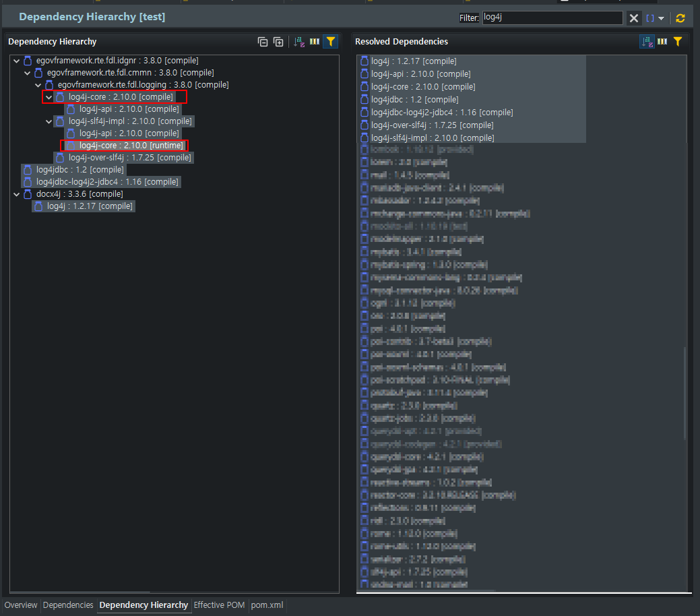Select log4j-core : 2.10.0 [runtime] tree row
The image size is (700, 616).
[131, 145]
